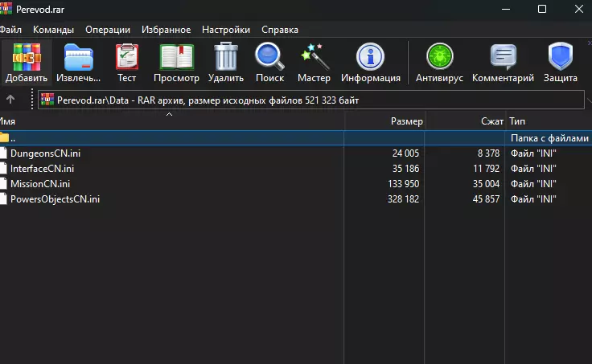Viewport: 592px width, 364px height.
Task: Click the Защита (Protect) shield icon
Action: (x=561, y=56)
